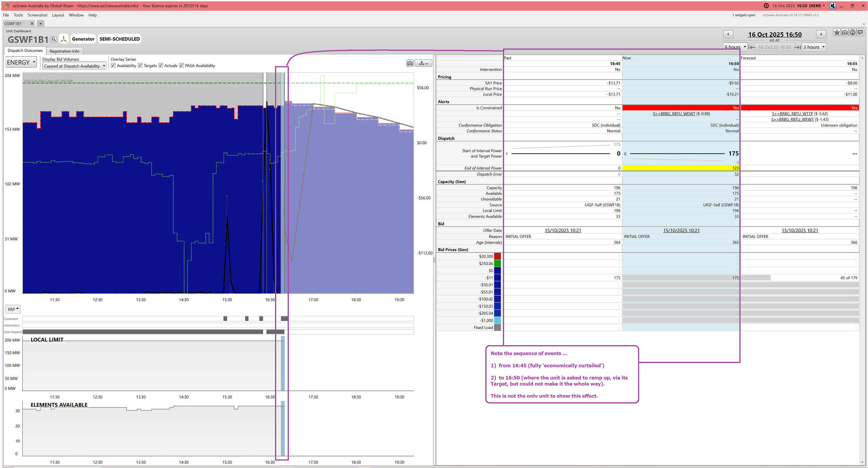Click the chart download export button
This screenshot has height=468, width=868.
point(423,63)
